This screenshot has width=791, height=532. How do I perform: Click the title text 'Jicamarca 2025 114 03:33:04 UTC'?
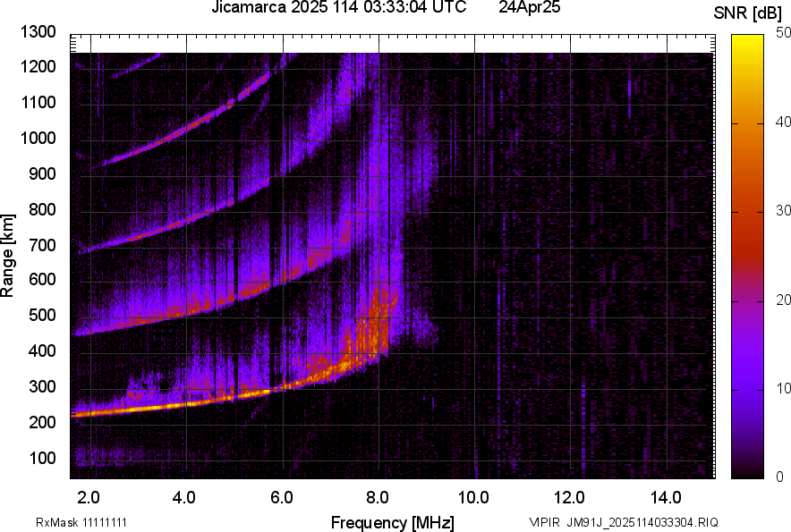pyautogui.click(x=338, y=7)
